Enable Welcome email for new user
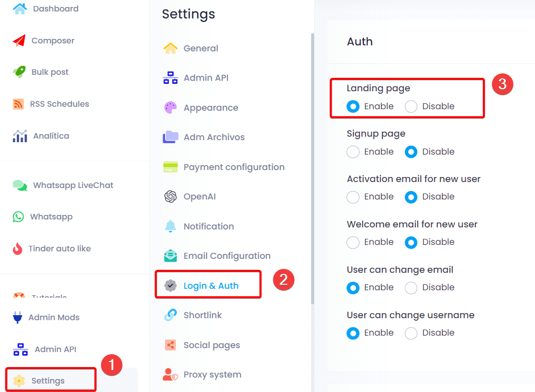Screen dimensions: 535x392 click(x=353, y=242)
